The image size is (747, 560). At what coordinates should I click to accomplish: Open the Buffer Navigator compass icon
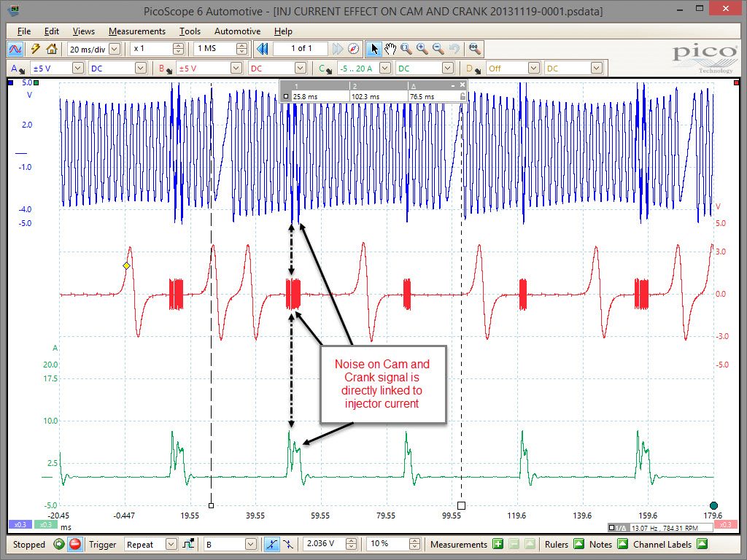point(353,49)
